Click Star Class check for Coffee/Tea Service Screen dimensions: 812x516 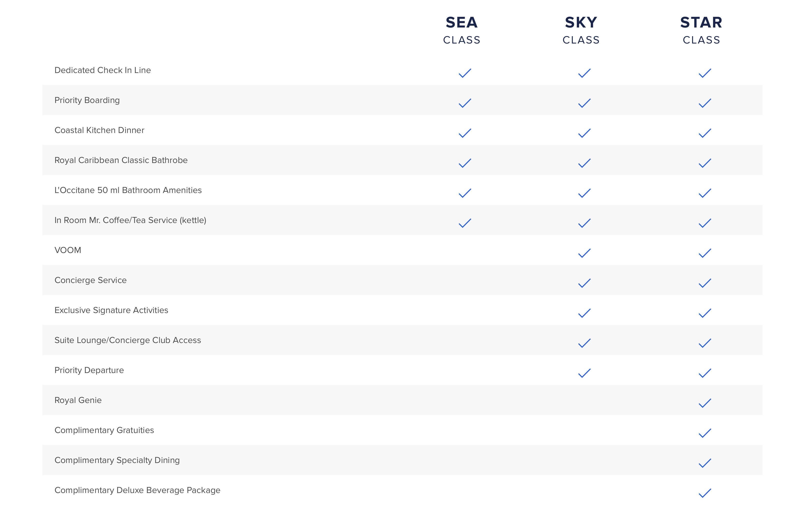[705, 223]
